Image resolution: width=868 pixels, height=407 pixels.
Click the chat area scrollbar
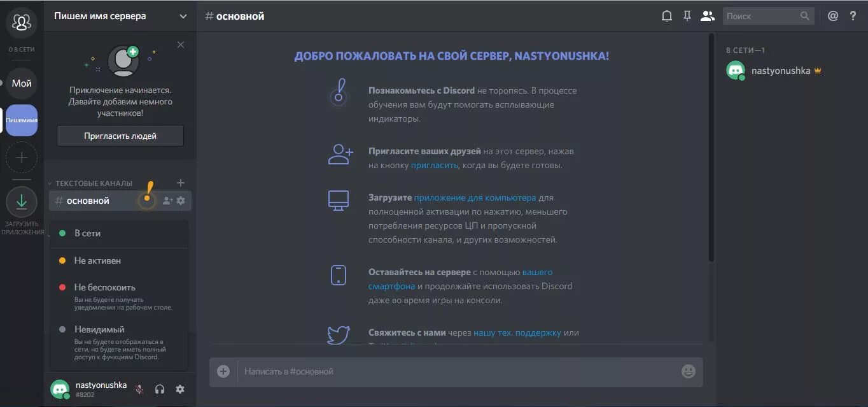click(711, 148)
